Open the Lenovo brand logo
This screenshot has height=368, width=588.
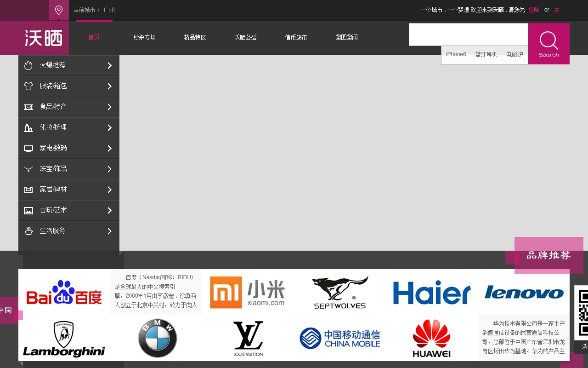point(524,293)
